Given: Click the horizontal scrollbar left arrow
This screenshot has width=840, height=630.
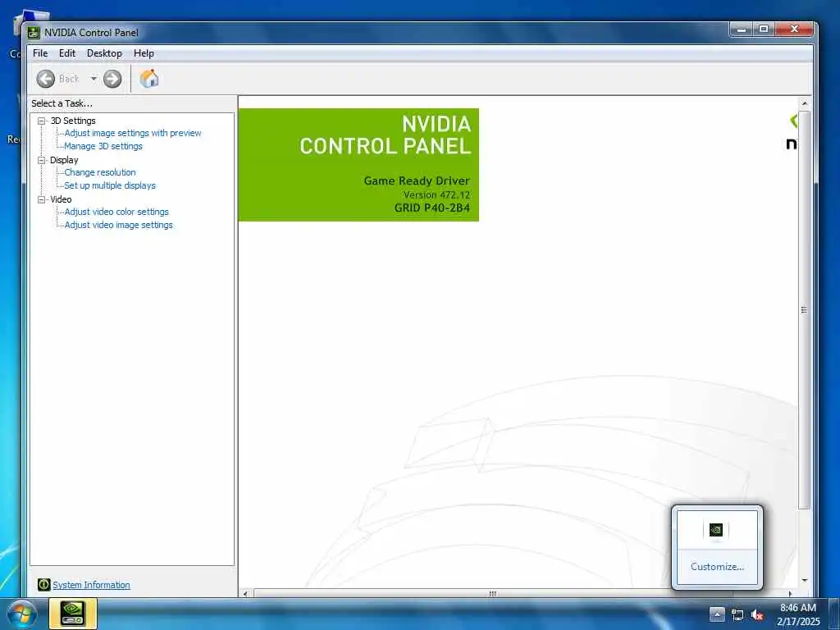Looking at the screenshot, I should [245, 594].
